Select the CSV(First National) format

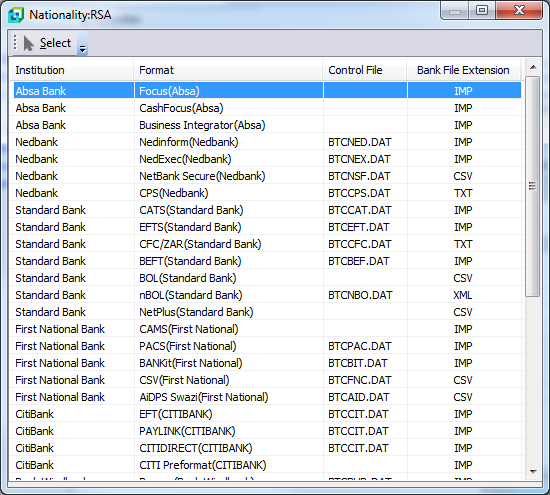[x=184, y=380]
